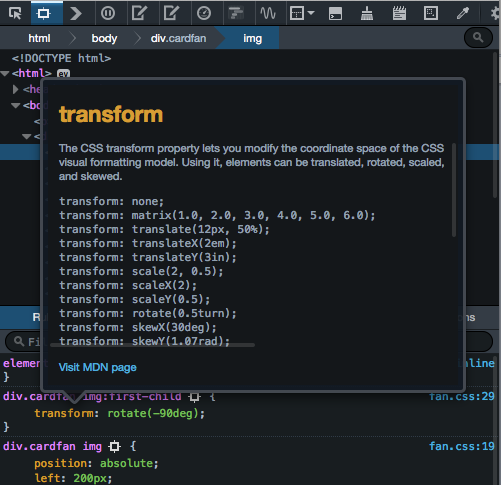
Task: Click the markup search button
Action: pos(478,38)
